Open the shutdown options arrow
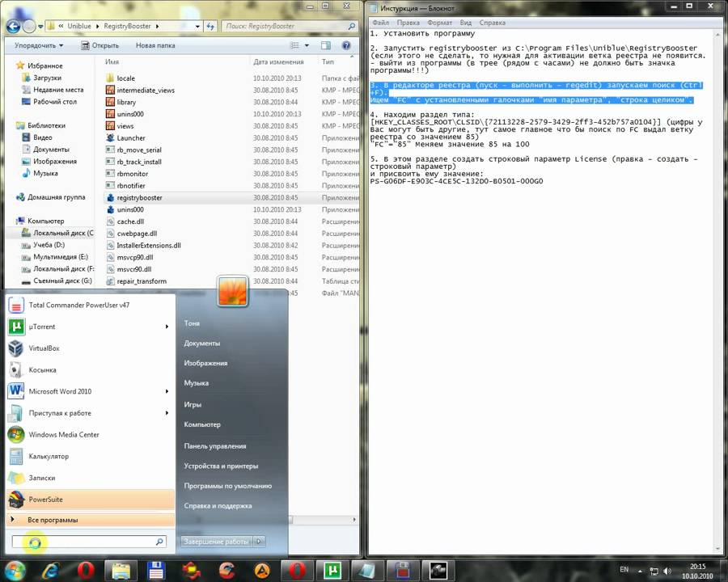Screen dimensions: 728x582 [x=260, y=542]
